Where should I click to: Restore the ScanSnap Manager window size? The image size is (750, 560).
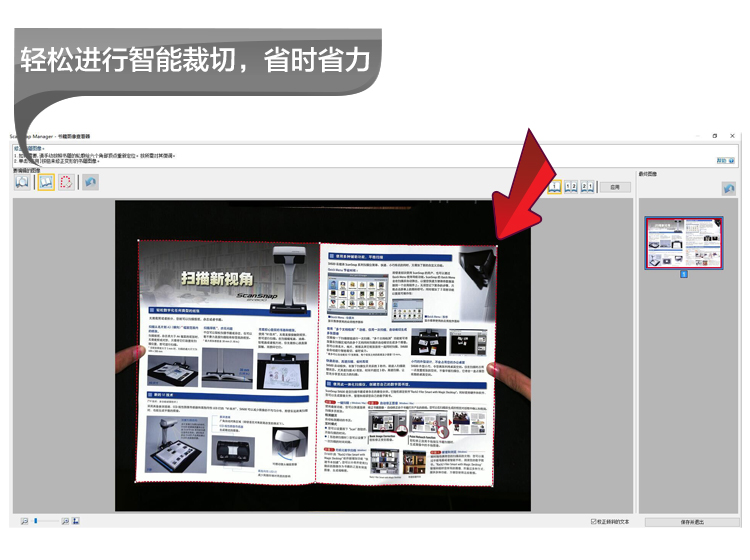(x=714, y=135)
